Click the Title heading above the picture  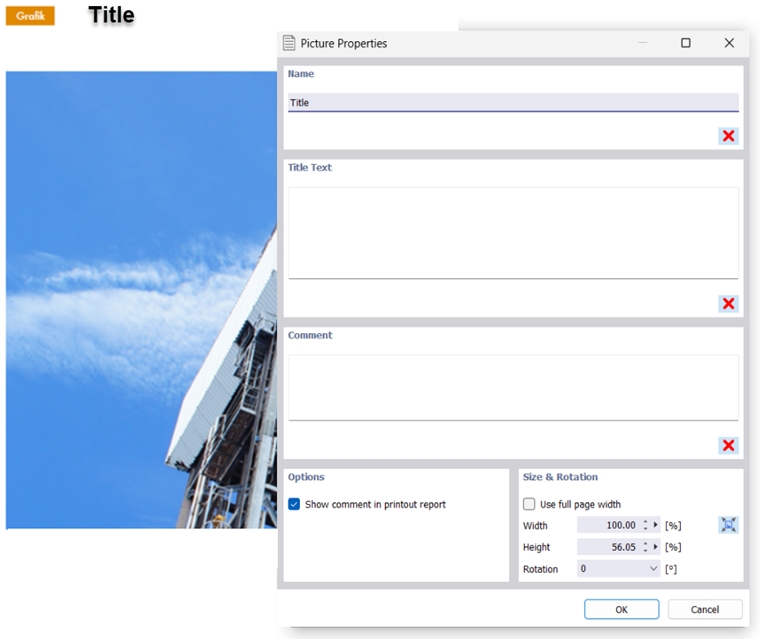[111, 15]
